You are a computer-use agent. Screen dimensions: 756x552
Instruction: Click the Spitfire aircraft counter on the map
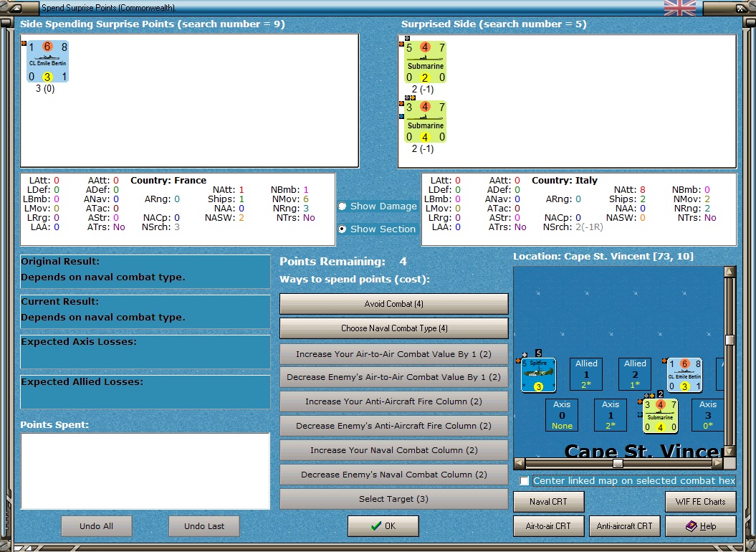[539, 375]
